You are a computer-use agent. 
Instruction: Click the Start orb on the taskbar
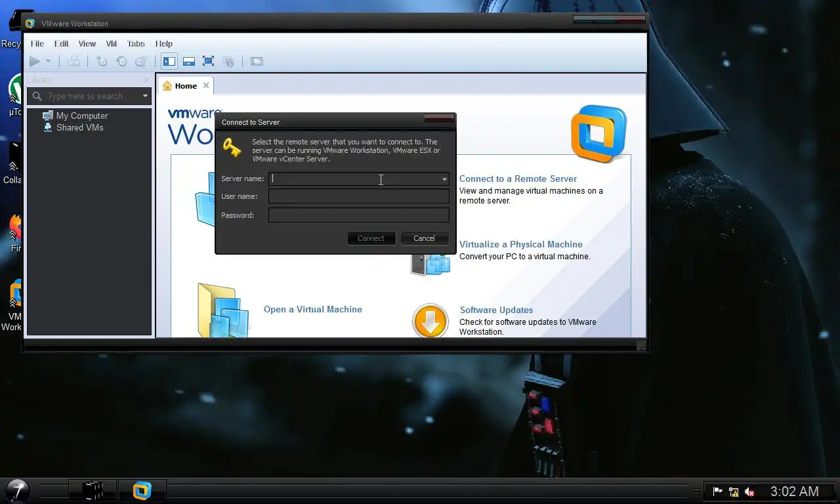click(x=18, y=490)
